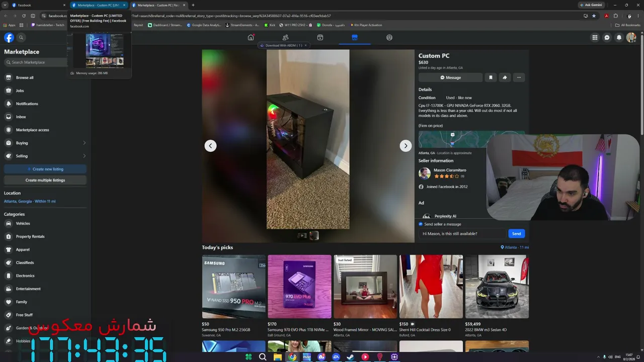This screenshot has height=362, width=644.
Task: Expand the Selling section
Action: tap(45, 156)
